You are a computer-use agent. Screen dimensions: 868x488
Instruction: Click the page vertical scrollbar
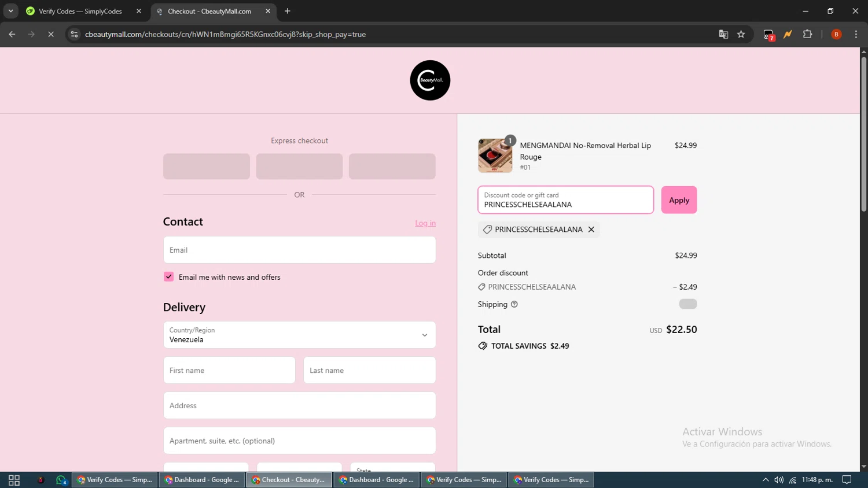point(863,135)
